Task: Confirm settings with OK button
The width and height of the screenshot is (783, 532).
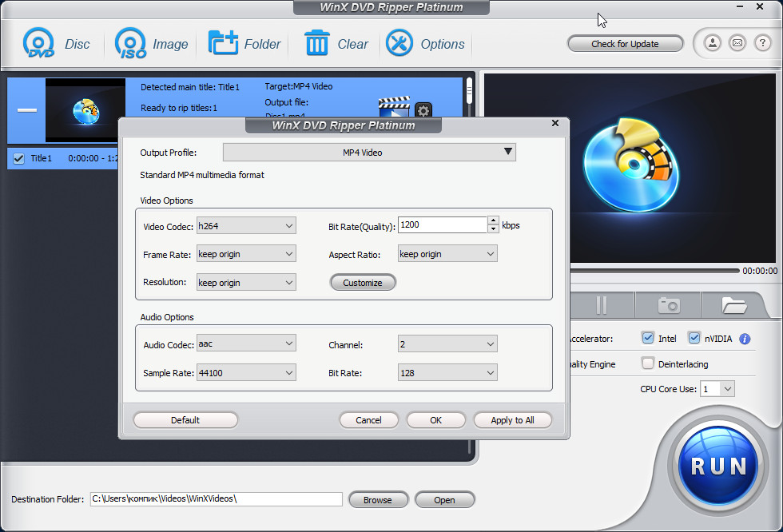Action: coord(436,420)
